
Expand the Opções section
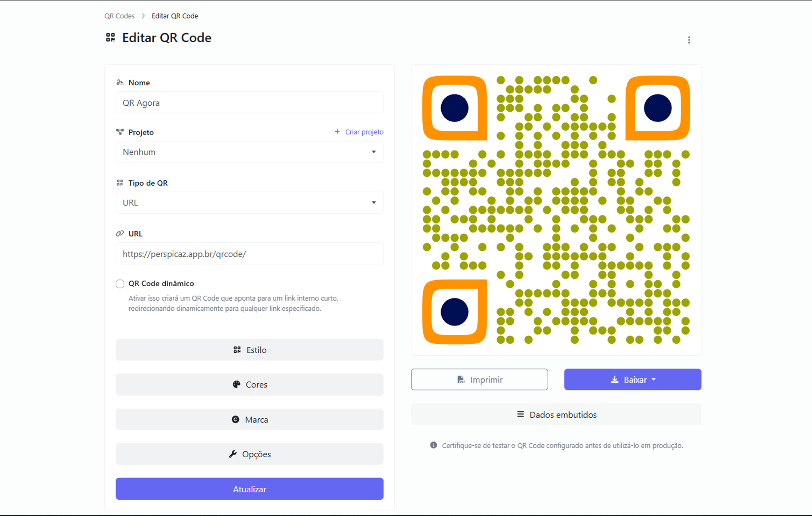[x=249, y=454]
